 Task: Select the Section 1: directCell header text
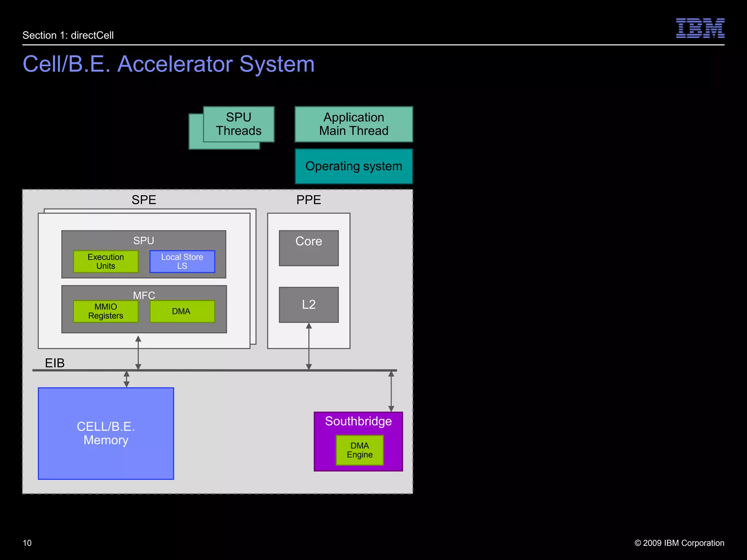(68, 35)
